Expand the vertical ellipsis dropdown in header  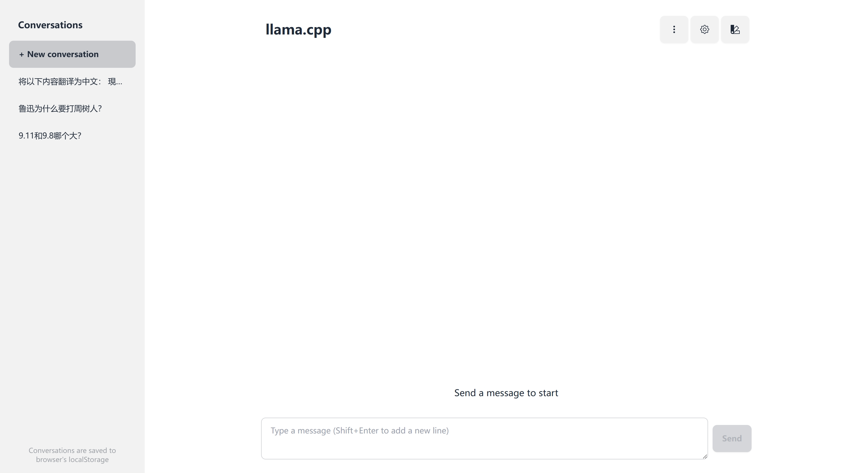[x=674, y=29]
